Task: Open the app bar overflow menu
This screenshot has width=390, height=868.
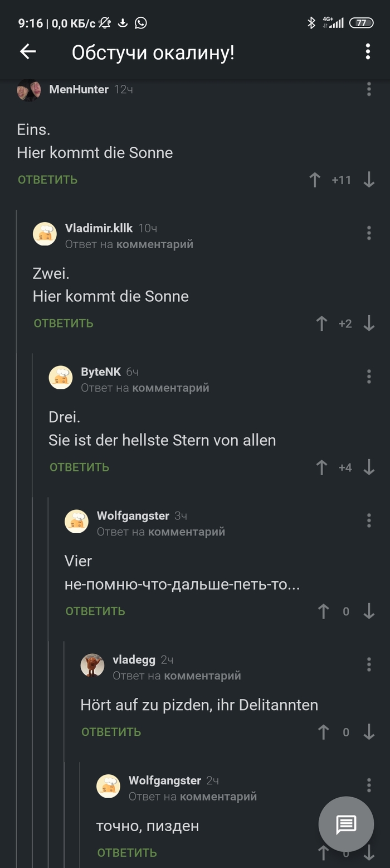Action: [367, 51]
